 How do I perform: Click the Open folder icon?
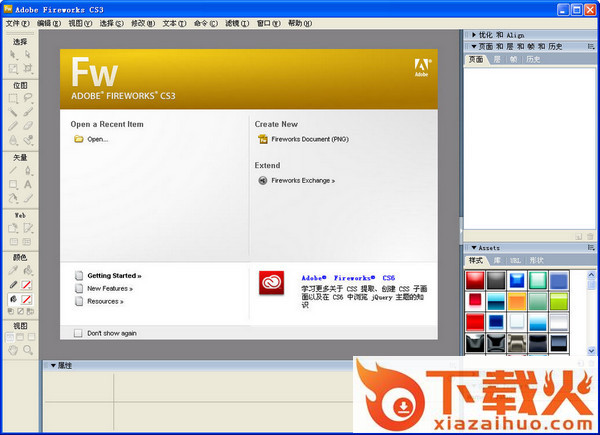click(x=78, y=139)
